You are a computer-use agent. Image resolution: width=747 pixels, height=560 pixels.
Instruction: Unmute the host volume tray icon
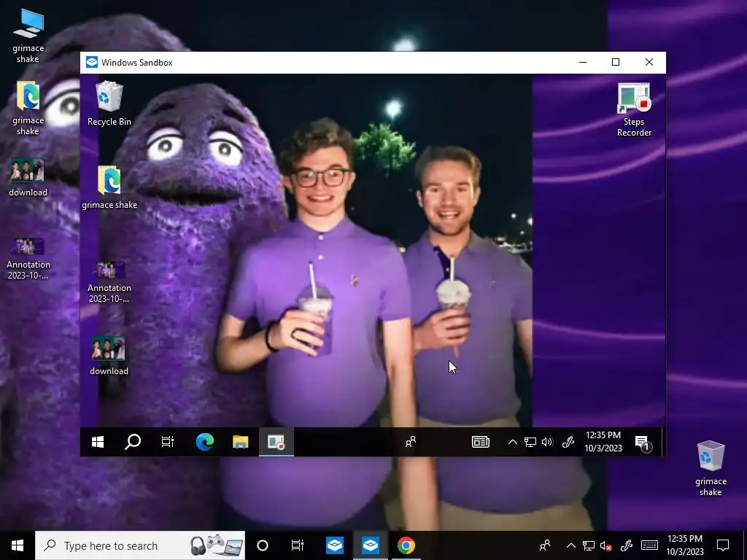tap(605, 545)
